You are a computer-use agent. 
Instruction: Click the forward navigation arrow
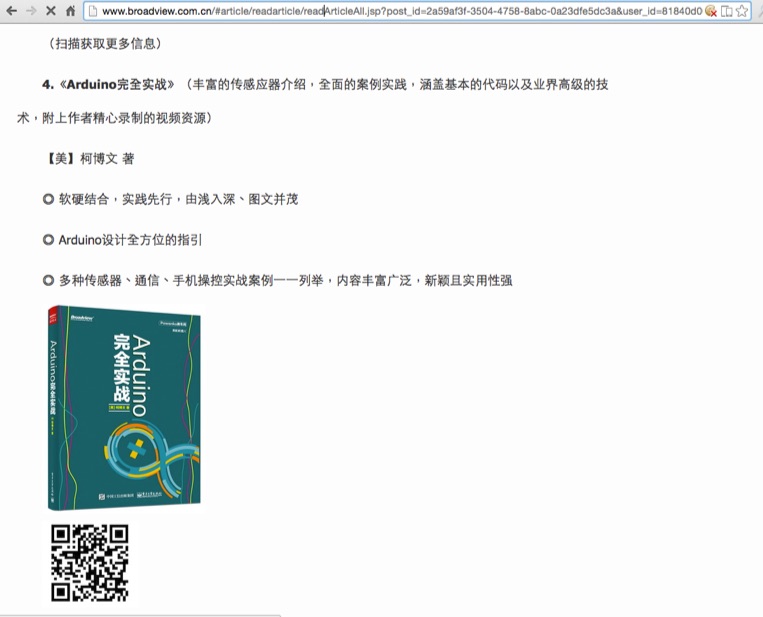tap(31, 11)
